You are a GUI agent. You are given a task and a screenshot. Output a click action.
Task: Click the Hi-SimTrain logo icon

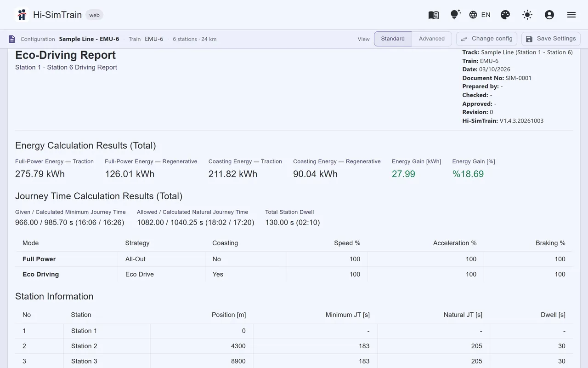[x=22, y=15]
